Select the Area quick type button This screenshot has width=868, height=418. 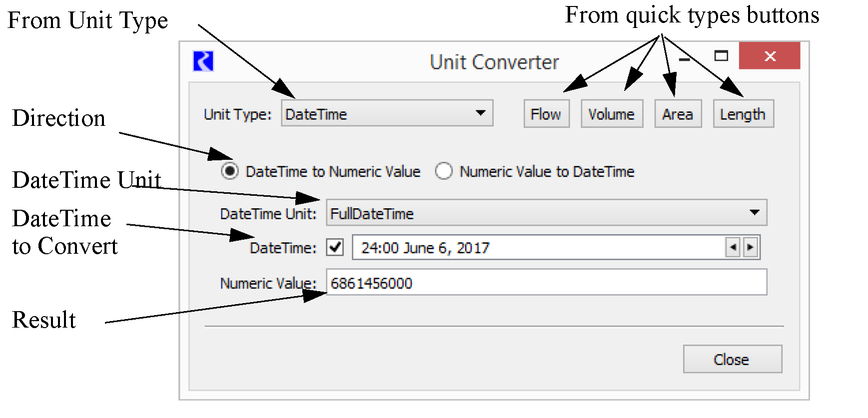click(x=678, y=114)
